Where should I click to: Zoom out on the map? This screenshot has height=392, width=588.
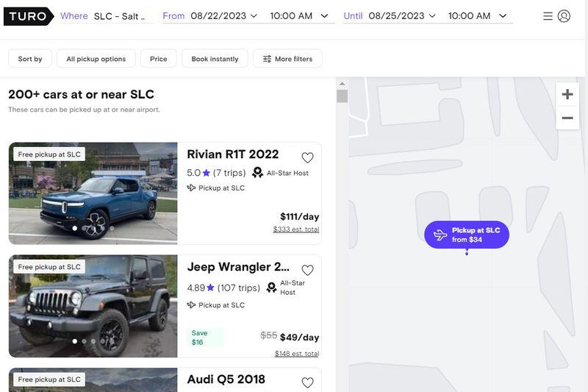[567, 118]
